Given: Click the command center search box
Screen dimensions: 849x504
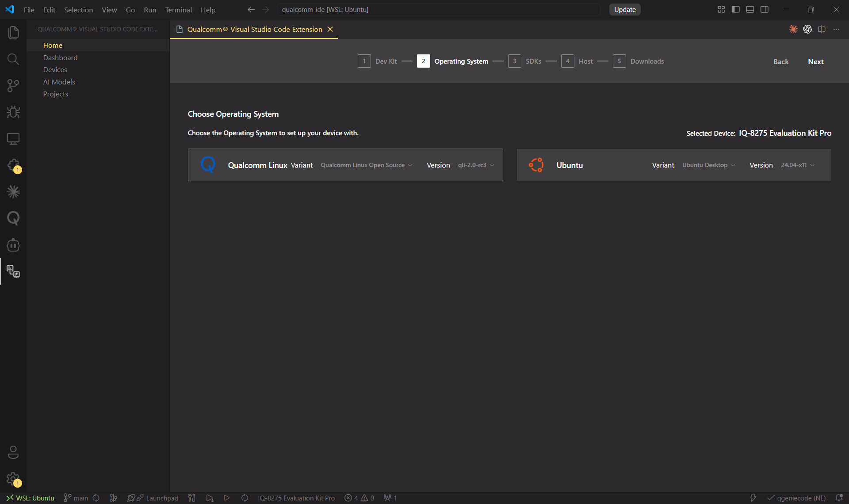Looking at the screenshot, I should click(x=439, y=9).
